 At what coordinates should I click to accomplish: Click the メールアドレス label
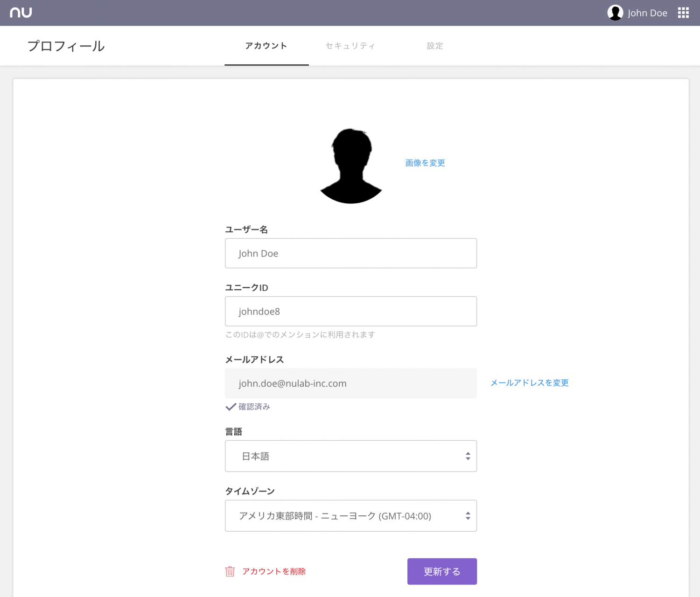coord(254,360)
